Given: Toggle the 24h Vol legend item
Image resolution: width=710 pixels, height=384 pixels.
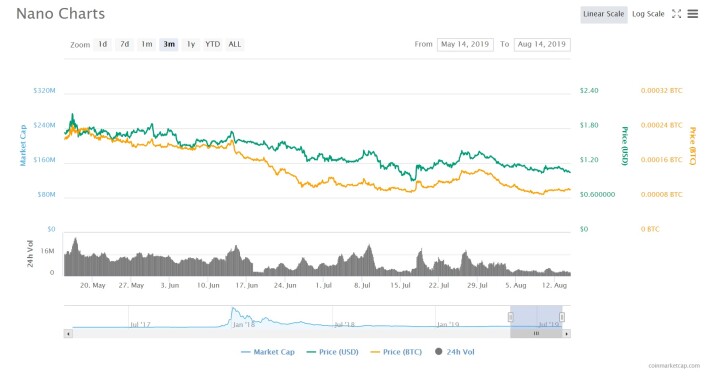Looking at the screenshot, I should tap(455, 352).
